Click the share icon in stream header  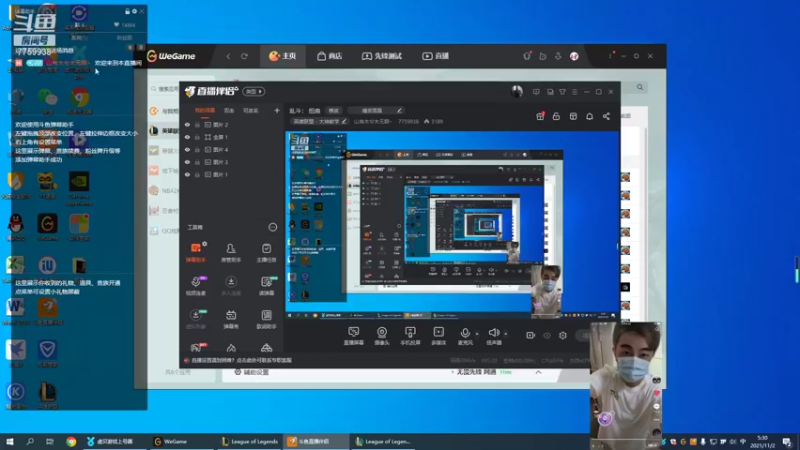[x=606, y=116]
